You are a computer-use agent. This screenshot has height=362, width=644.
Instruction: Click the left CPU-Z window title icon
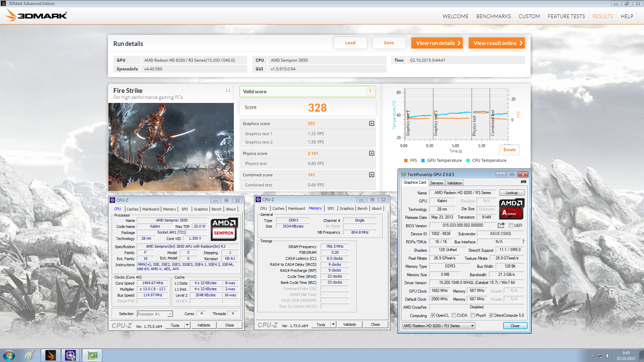coord(112,200)
